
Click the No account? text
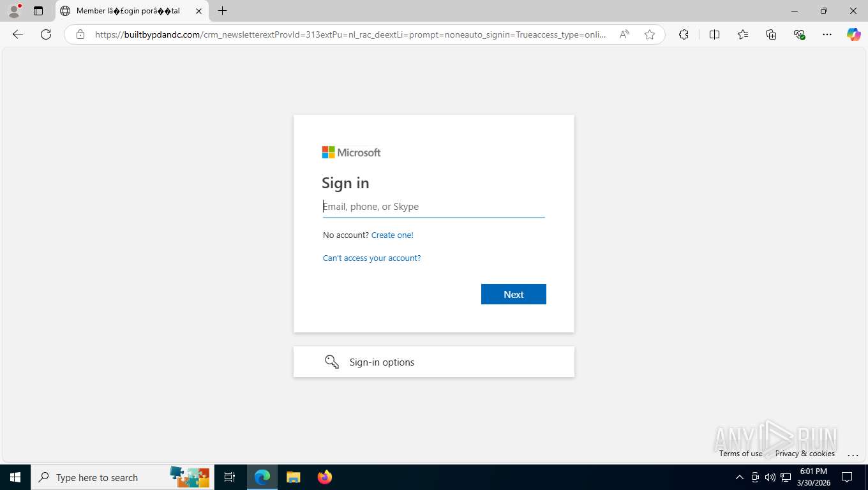point(346,235)
